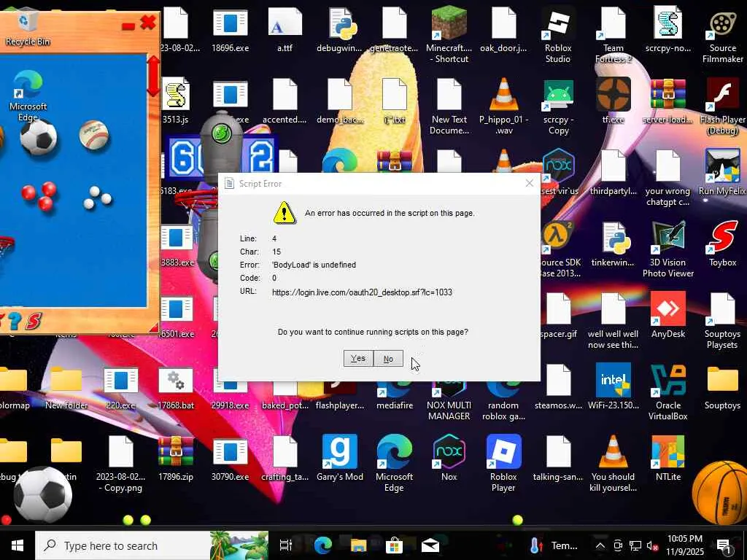The width and height of the screenshot is (747, 560).
Task: Open the Team Fortress 2 shortcut
Action: [613, 36]
